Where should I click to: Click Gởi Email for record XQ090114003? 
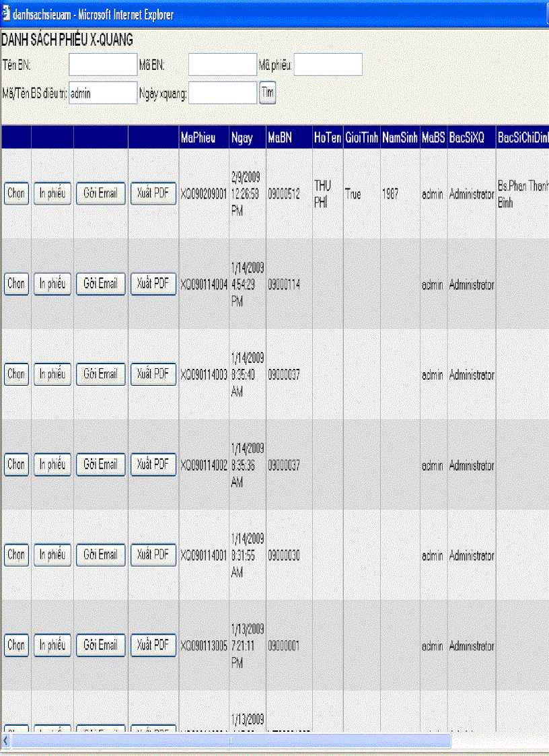pyautogui.click(x=100, y=374)
